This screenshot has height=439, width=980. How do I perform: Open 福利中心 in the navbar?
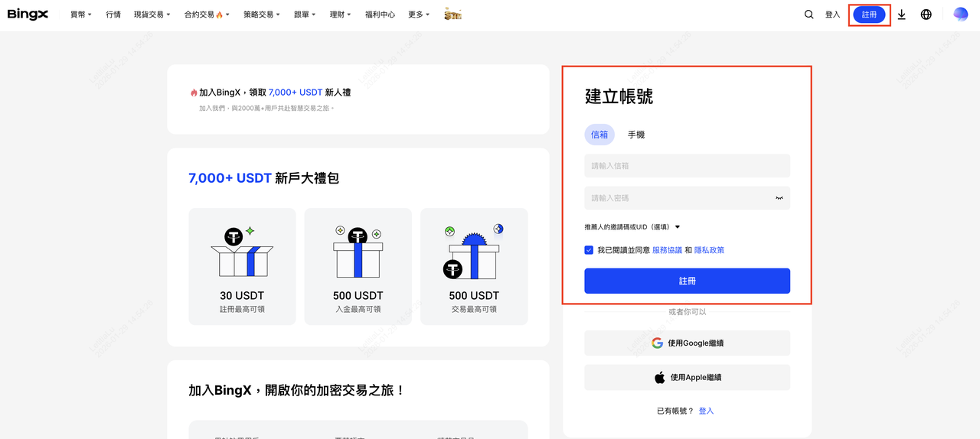(x=380, y=15)
